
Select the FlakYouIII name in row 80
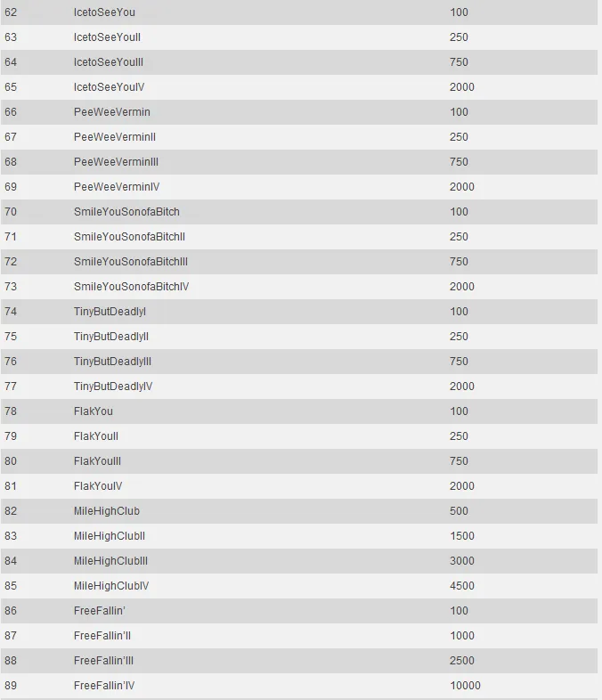click(97, 461)
